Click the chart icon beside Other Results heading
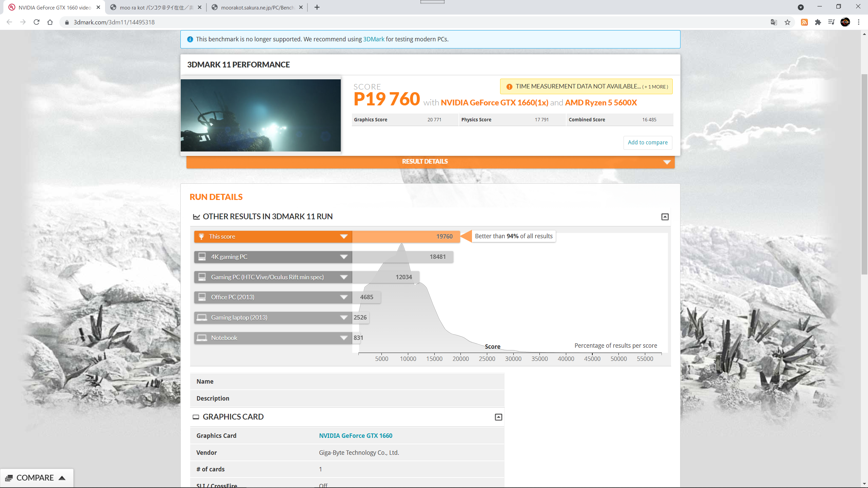Image resolution: width=868 pixels, height=488 pixels. click(x=196, y=217)
